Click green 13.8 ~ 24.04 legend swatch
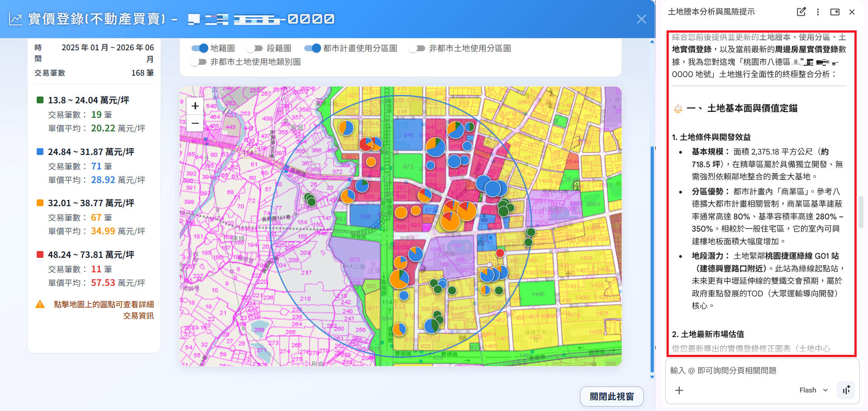 click(40, 100)
